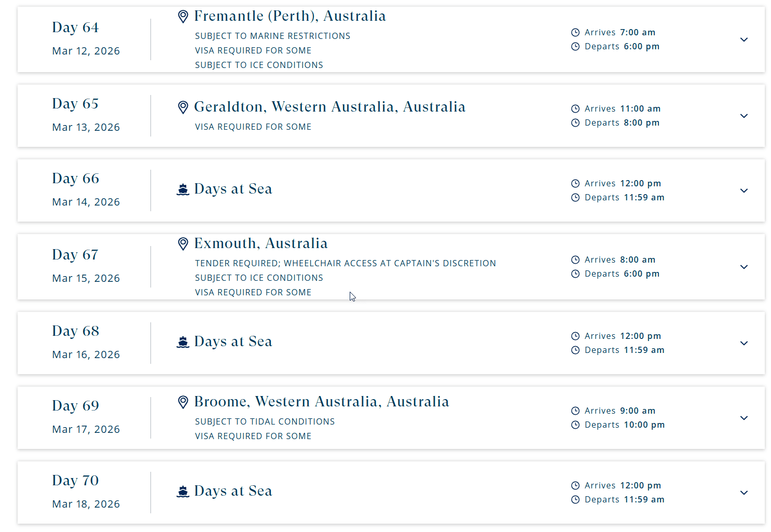Click the Fremantle (Perth), Australia port title
Viewport: 771px width, 532px height.
click(x=290, y=16)
